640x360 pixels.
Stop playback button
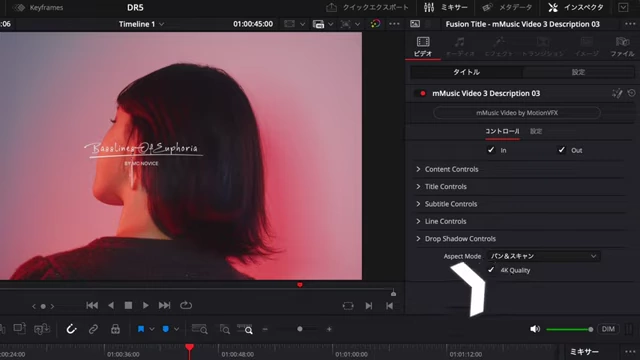[x=128, y=305]
